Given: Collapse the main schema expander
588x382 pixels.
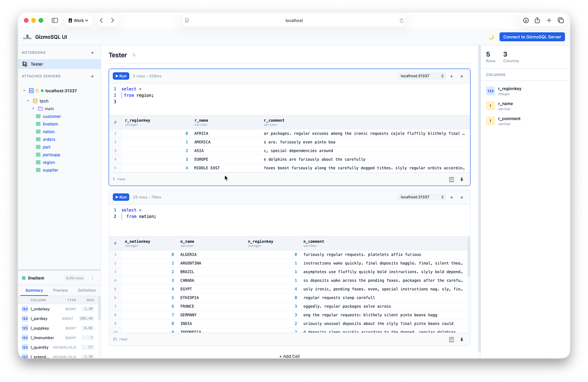Looking at the screenshot, I should 33,109.
